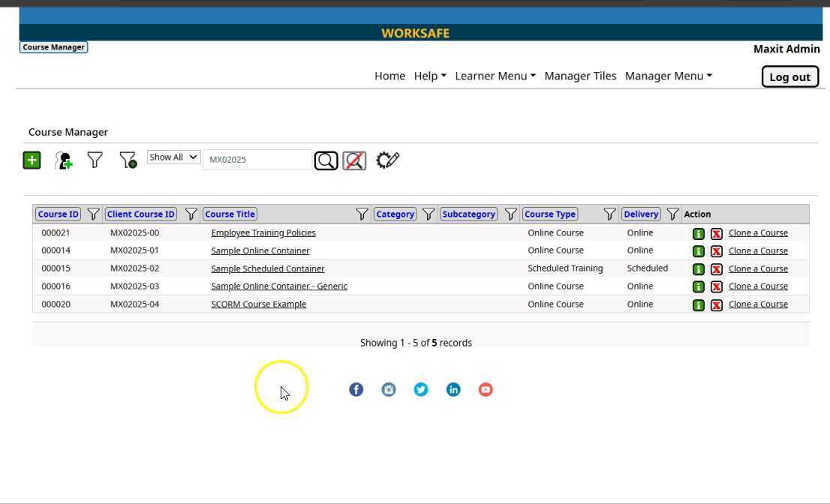Delete SCORM Course Example with red X
This screenshot has height=504, width=830.
click(x=716, y=305)
